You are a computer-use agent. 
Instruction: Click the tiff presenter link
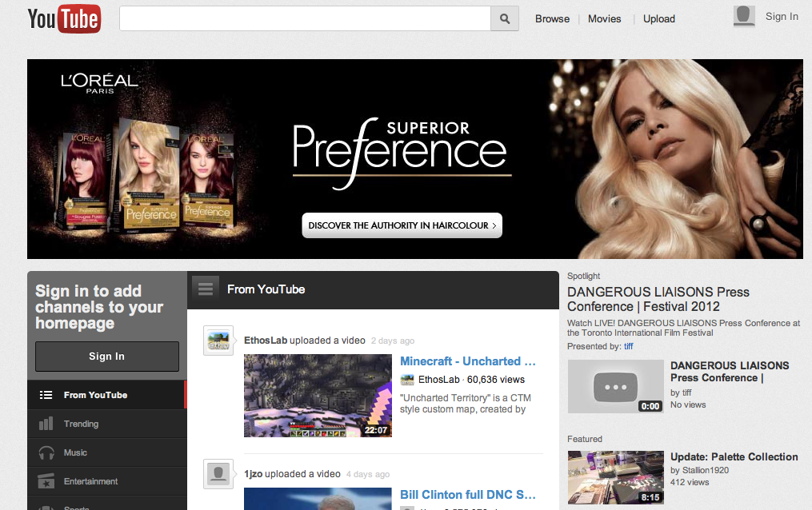tap(629, 347)
